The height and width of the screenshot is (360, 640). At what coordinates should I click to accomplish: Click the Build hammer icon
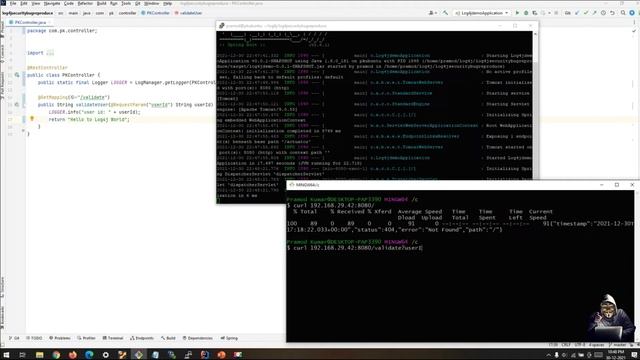445,13
